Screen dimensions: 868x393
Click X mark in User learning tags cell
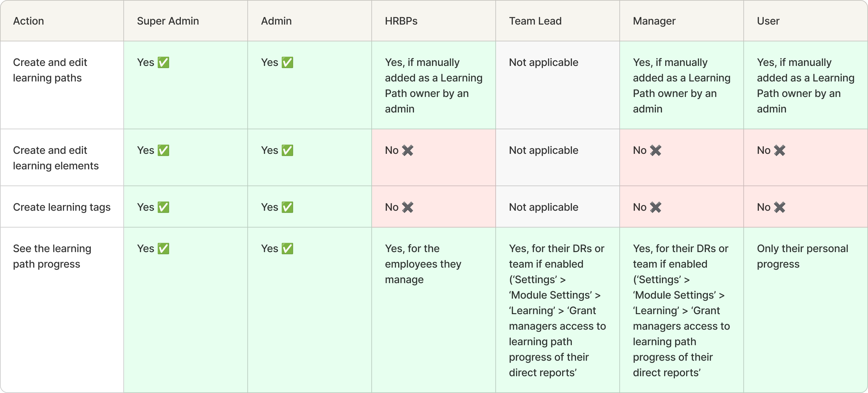(780, 207)
